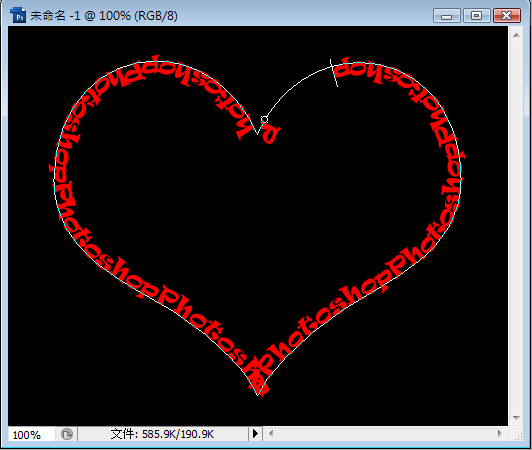
Task: Close the document window
Action: tap(507, 16)
